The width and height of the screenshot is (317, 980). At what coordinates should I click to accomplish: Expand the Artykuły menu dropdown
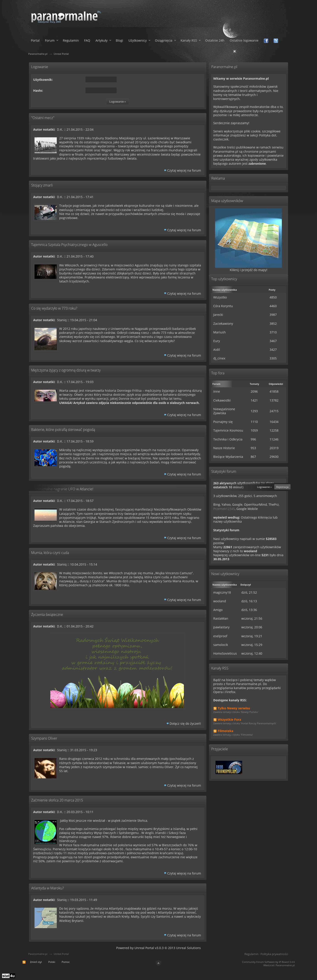coord(103,41)
